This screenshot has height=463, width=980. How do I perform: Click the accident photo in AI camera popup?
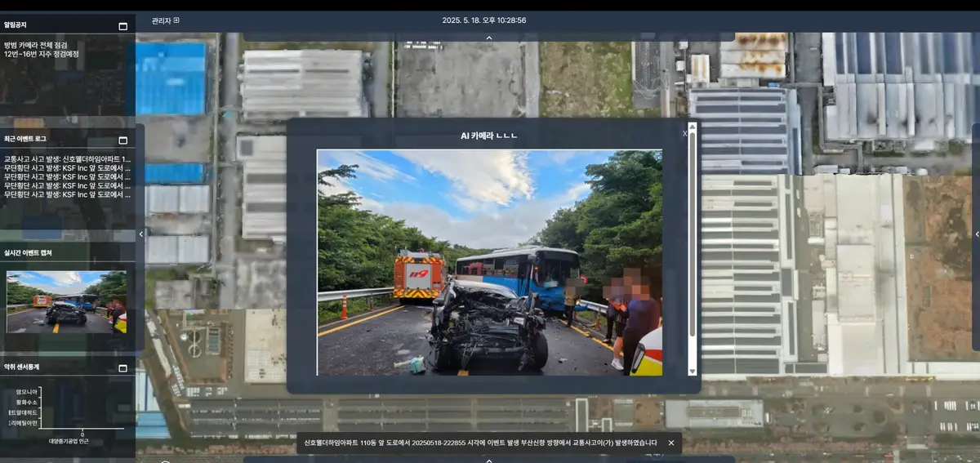(x=489, y=262)
